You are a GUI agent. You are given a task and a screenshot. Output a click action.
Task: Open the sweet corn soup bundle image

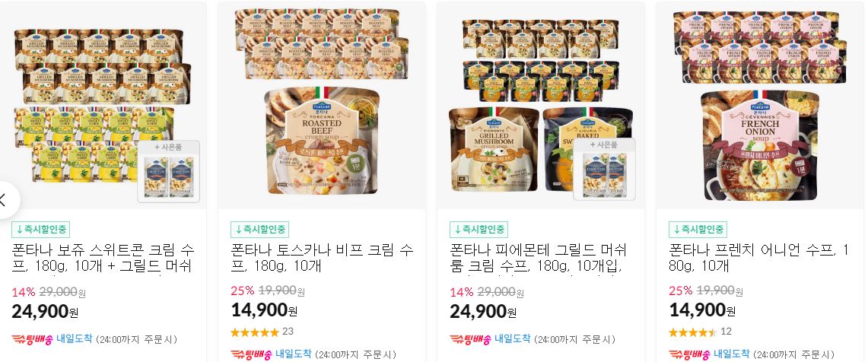coord(103,106)
